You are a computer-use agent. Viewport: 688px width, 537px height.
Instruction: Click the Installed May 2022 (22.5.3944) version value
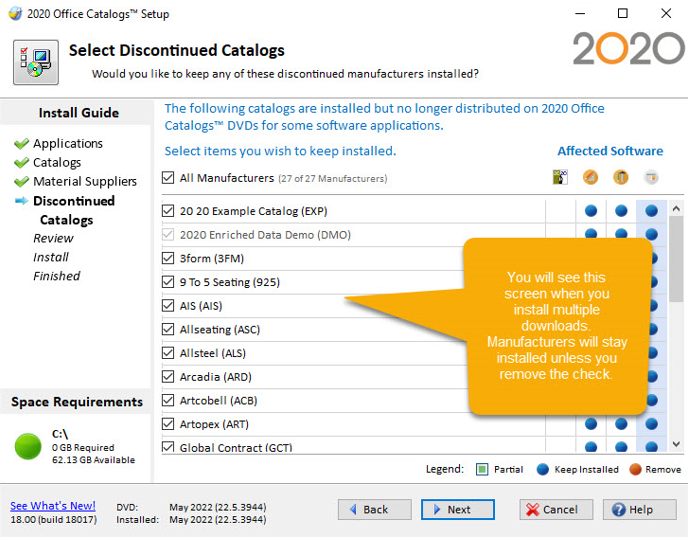click(218, 519)
